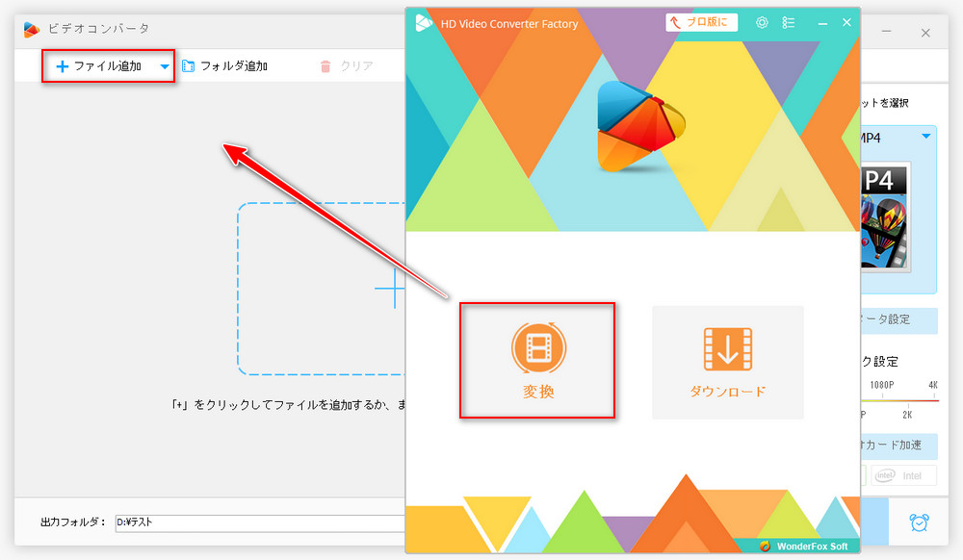Click フォルダ追加 in the toolbar
963x560 pixels.
(x=224, y=65)
